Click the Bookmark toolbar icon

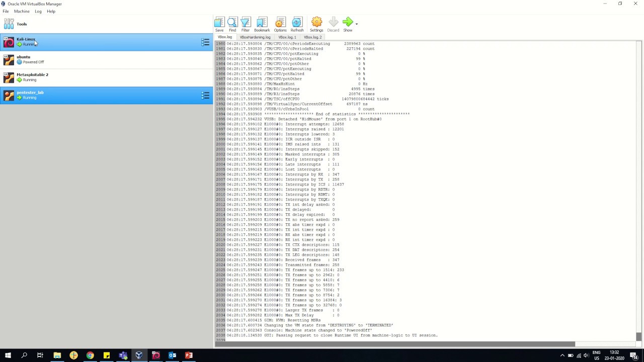(262, 22)
